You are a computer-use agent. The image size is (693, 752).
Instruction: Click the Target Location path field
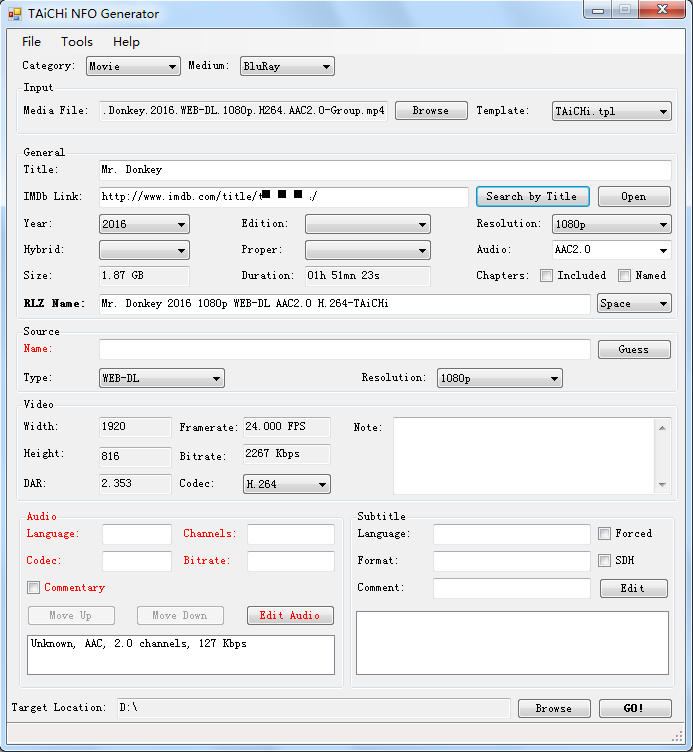click(x=313, y=708)
